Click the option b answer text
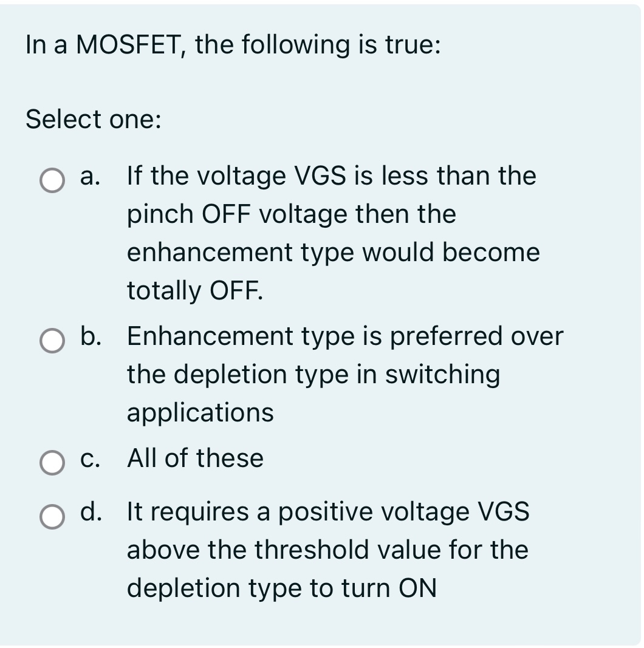Screen dimensions: 644x648 pyautogui.click(x=344, y=374)
